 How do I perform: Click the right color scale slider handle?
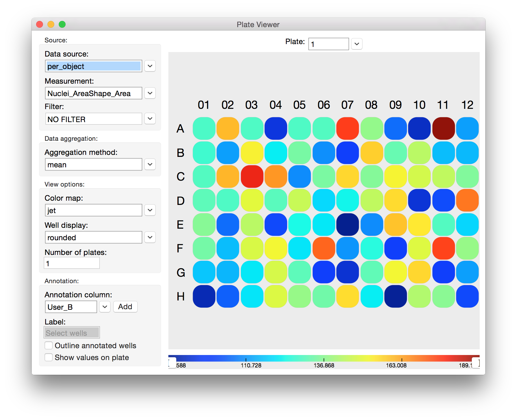pyautogui.click(x=476, y=363)
